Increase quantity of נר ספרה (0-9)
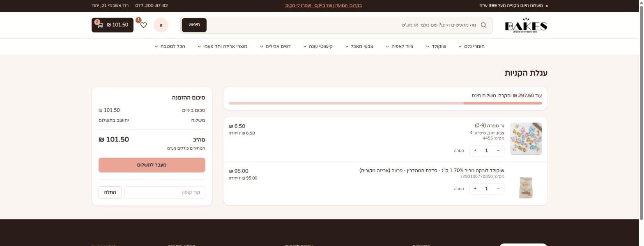Image resolution: width=644 pixels, height=246 pixels. 475,150
